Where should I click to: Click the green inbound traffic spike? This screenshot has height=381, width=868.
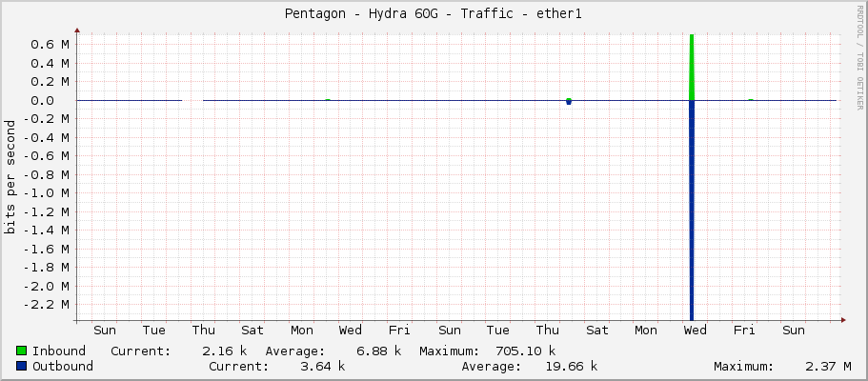692,67
